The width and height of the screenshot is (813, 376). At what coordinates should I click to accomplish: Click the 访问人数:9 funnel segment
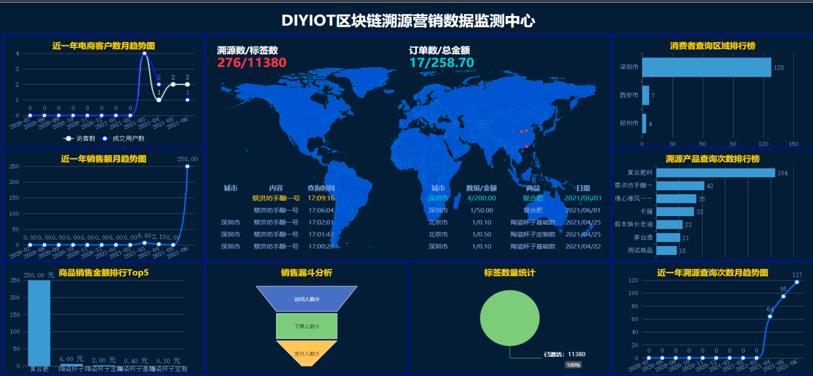[x=306, y=299]
